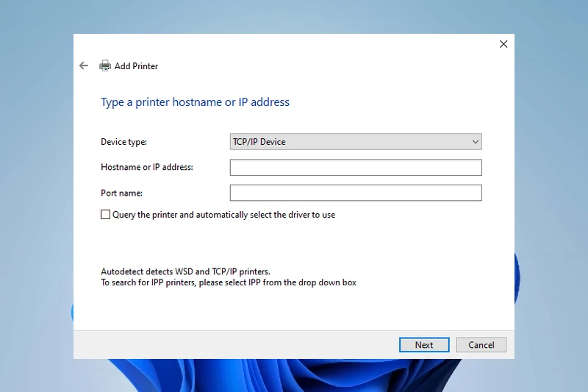Click into the Port name text box

tap(355, 193)
